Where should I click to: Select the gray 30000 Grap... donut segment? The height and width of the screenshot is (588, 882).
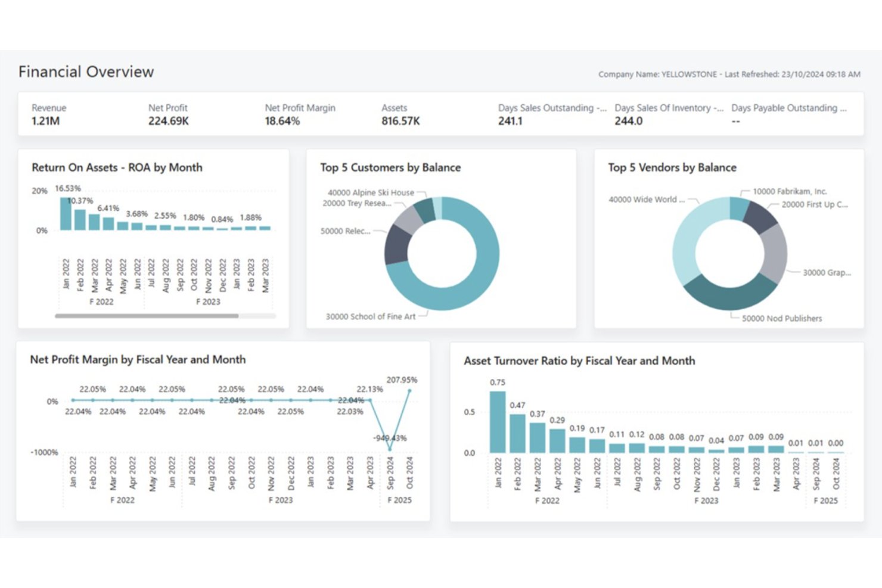pyautogui.click(x=775, y=253)
